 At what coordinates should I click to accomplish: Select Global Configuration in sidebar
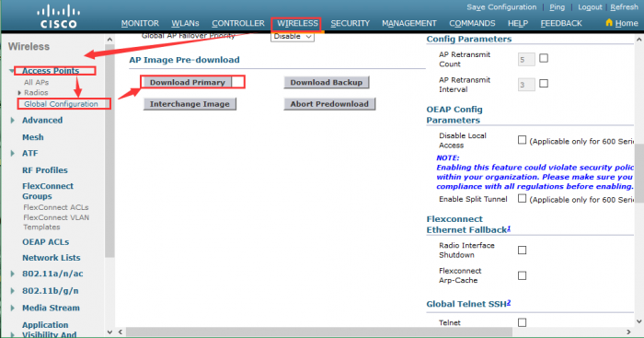61,104
